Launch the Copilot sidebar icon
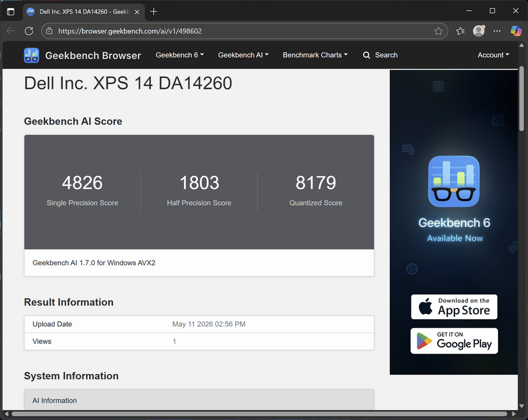528x420 pixels. click(516, 31)
